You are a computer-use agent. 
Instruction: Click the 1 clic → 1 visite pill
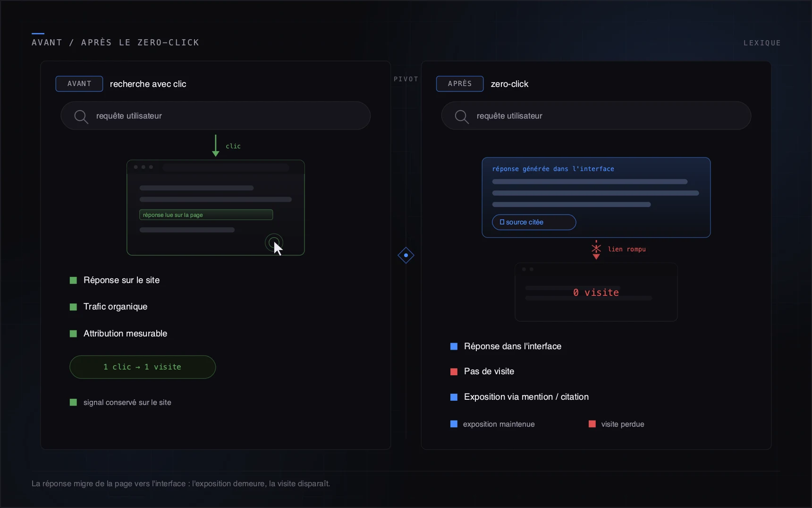pyautogui.click(x=143, y=367)
